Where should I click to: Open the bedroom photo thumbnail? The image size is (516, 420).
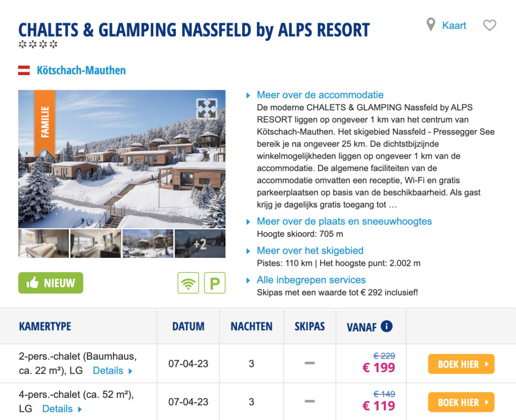pos(43,244)
